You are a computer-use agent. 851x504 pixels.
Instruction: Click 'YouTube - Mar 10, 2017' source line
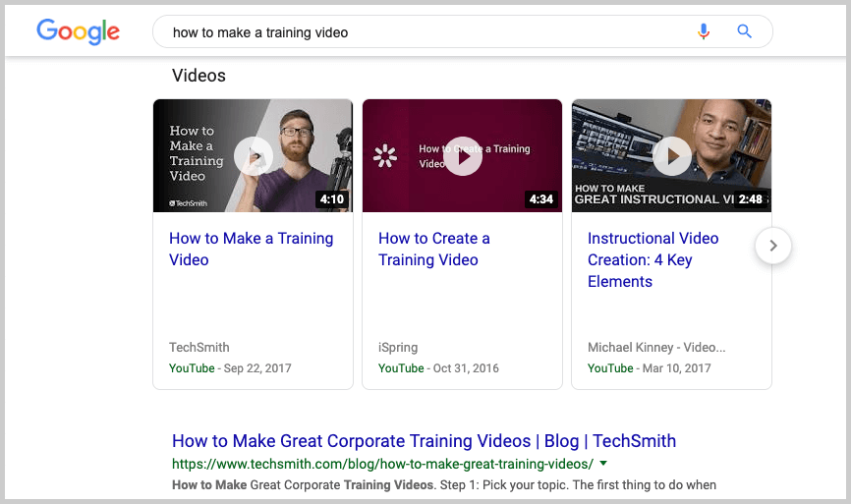point(650,368)
